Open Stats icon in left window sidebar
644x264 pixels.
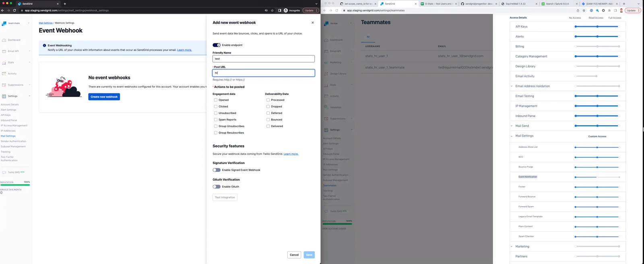pyautogui.click(x=4, y=62)
